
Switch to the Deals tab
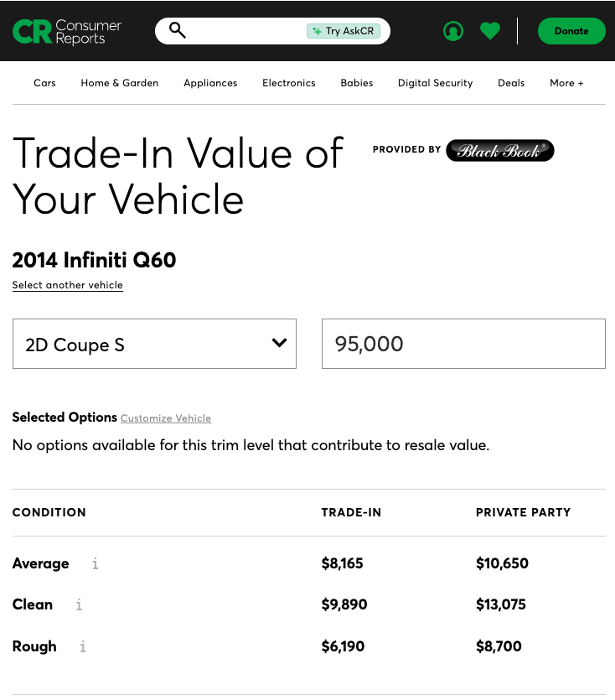click(x=511, y=83)
